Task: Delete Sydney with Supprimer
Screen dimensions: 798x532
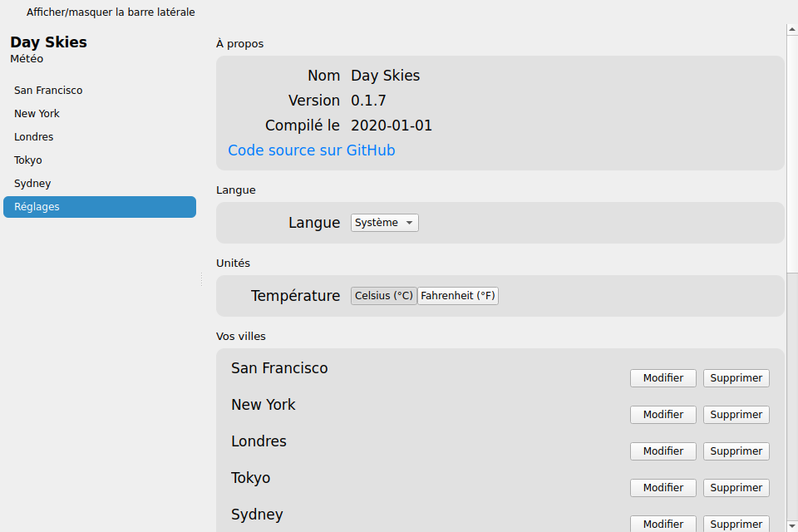Action: (x=736, y=524)
